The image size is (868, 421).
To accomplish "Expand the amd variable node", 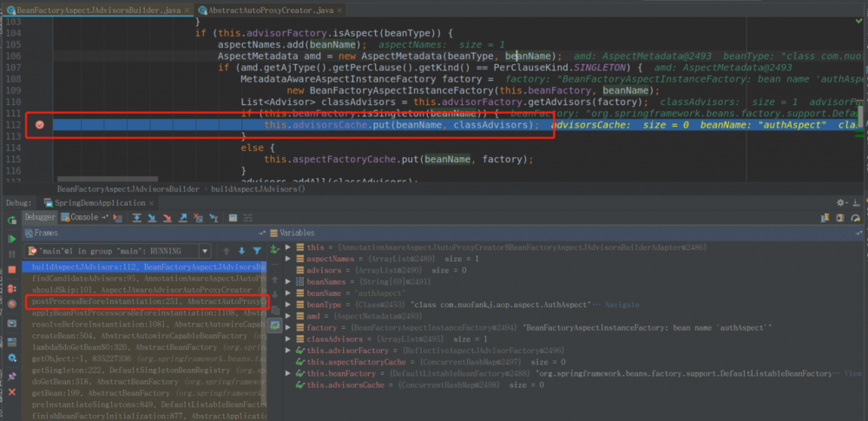I will point(287,316).
